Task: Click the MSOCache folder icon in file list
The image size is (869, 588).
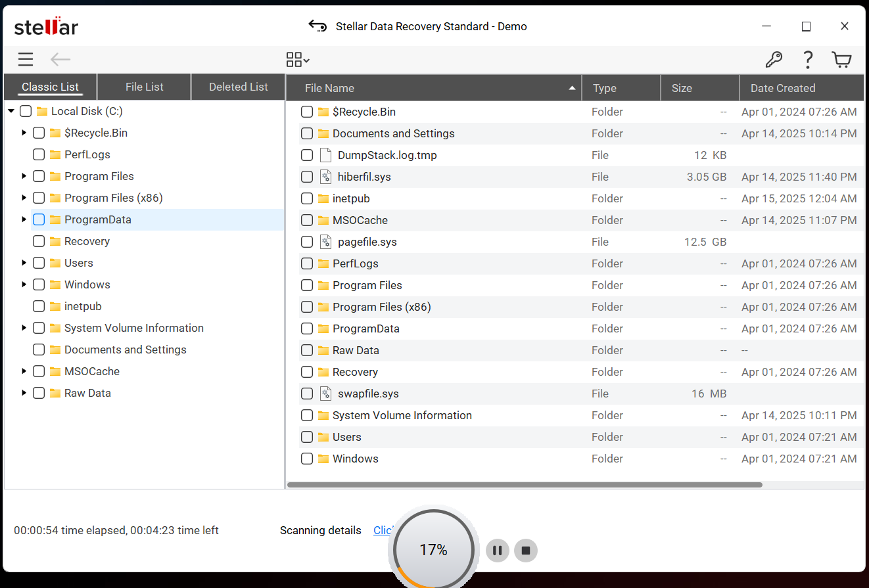Action: [x=323, y=220]
